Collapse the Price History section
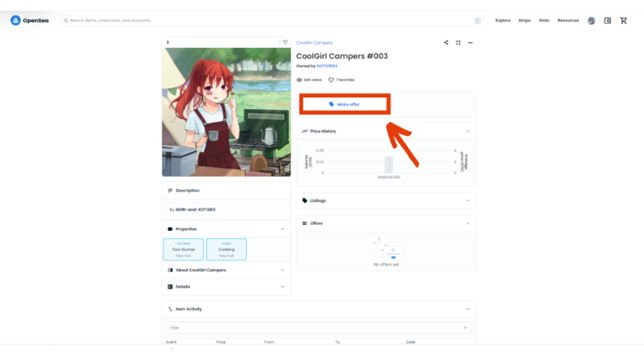This screenshot has height=362, width=644. click(386, 131)
